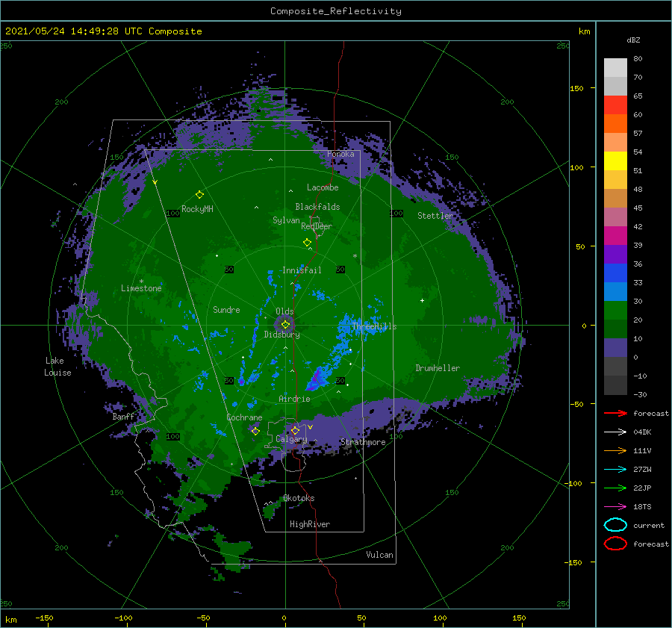Click the RedDeer city label
This screenshot has height=628, width=672.
(317, 226)
